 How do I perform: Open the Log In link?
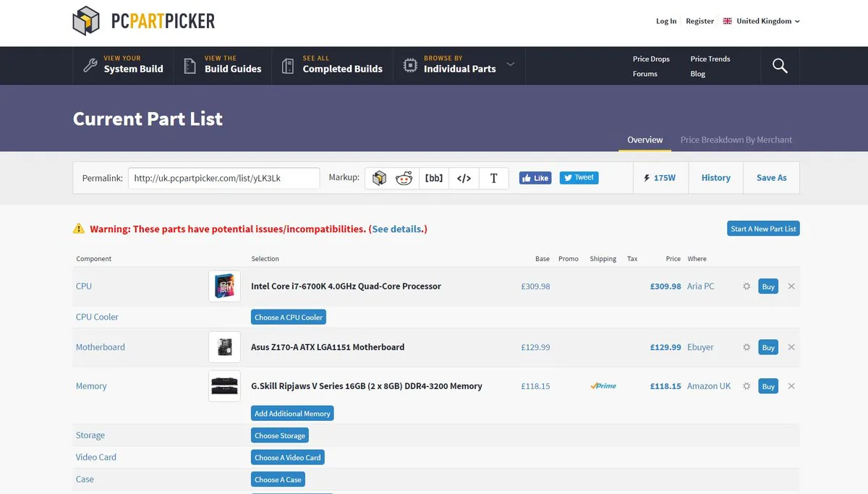666,21
